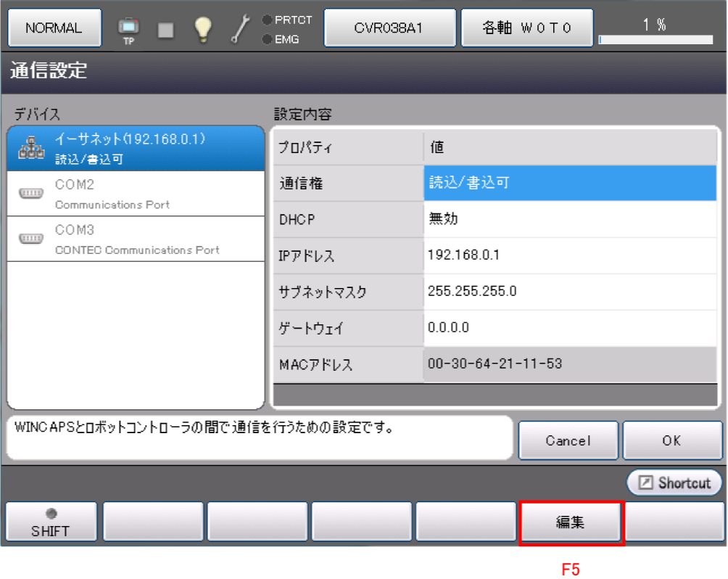Click the EMG status indicator
This screenshot has height=579, width=728.
click(x=282, y=39)
